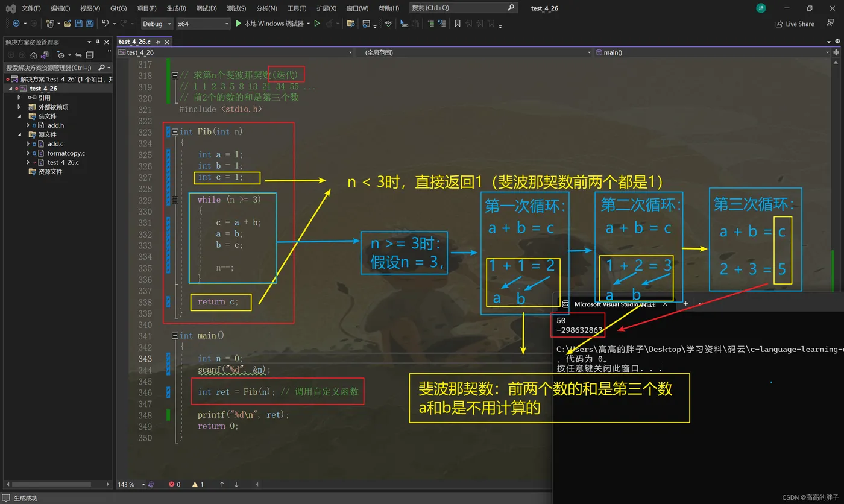Open the Git(G) menu

pyautogui.click(x=119, y=8)
